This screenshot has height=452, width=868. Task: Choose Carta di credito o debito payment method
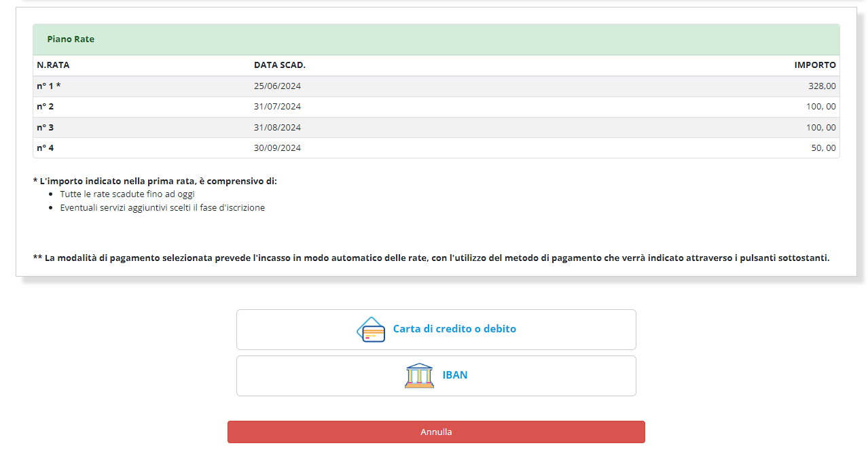(435, 329)
